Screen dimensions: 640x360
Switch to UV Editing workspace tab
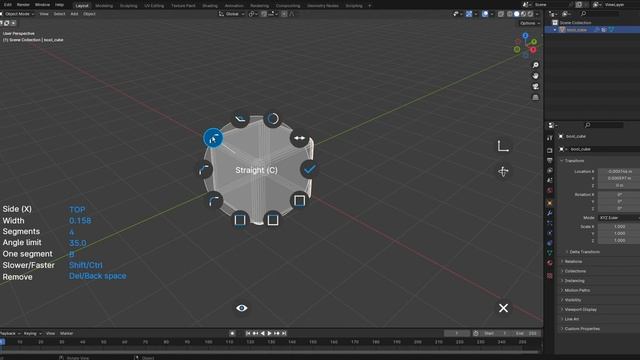(154, 6)
